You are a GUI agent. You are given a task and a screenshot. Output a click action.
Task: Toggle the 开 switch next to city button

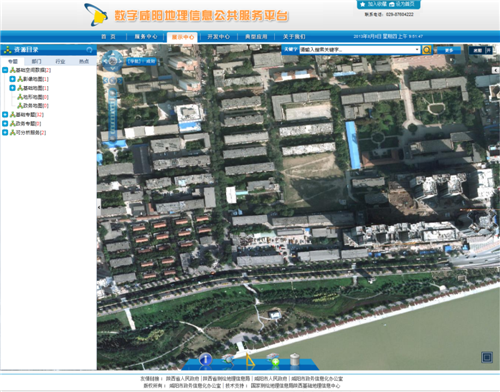489,50
